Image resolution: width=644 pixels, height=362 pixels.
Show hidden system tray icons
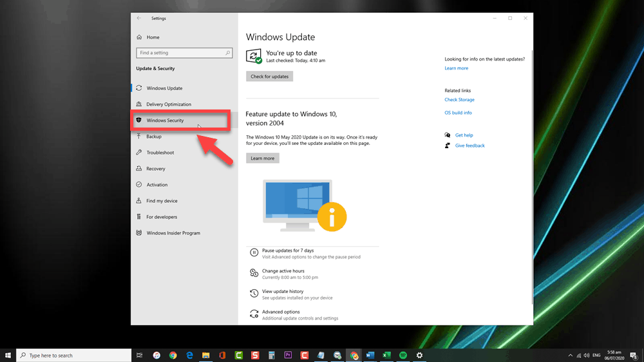pyautogui.click(x=570, y=356)
